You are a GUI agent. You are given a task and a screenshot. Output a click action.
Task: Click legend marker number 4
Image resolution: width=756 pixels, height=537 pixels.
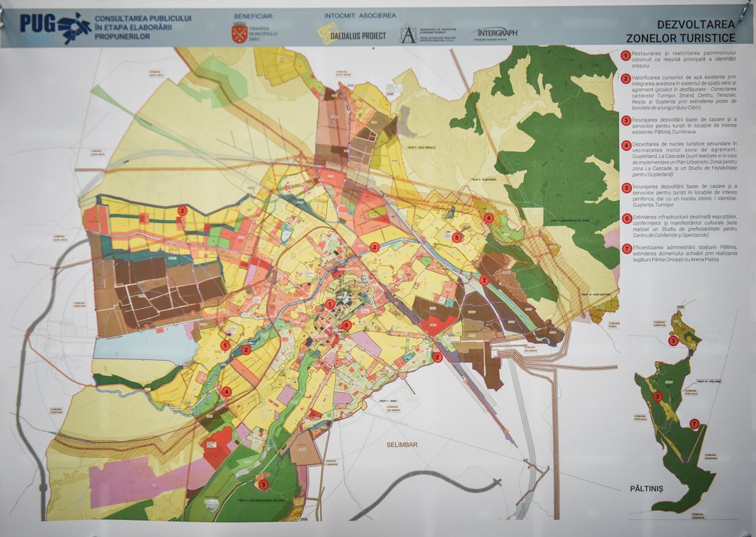(x=626, y=145)
